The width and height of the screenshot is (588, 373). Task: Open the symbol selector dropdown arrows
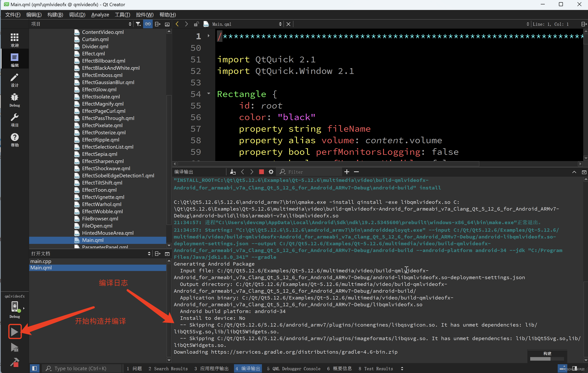point(528,24)
